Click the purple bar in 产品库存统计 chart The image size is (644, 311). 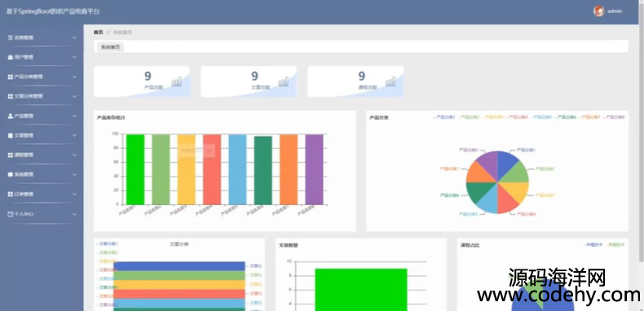point(314,169)
